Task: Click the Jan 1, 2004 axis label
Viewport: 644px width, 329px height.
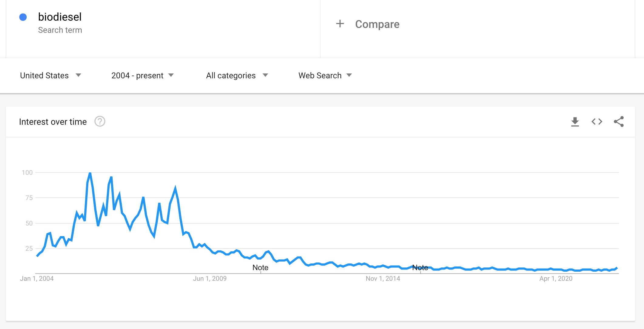Action: pos(37,279)
